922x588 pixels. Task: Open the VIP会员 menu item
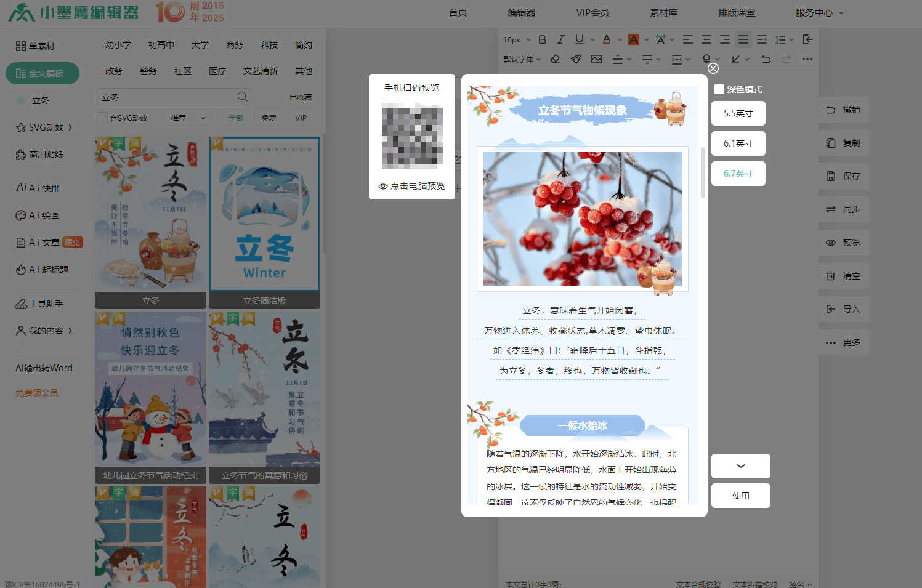[x=592, y=12]
